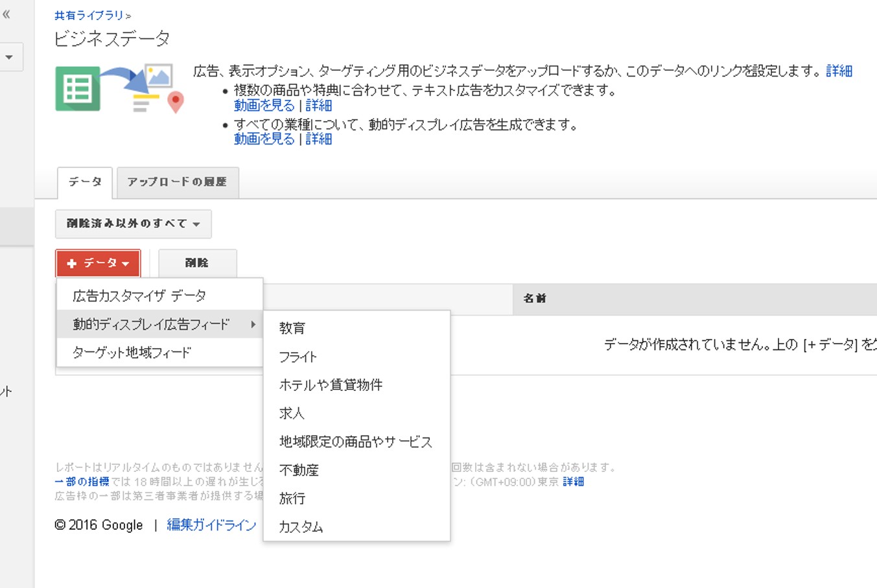Choose ホテルや賃貸物件 from the submenu
This screenshot has width=877, height=588.
(357, 385)
